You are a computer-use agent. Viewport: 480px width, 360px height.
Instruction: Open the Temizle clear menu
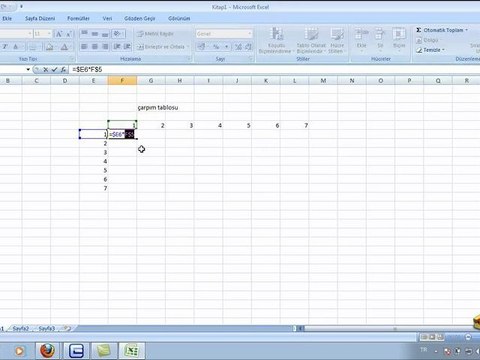(x=430, y=50)
